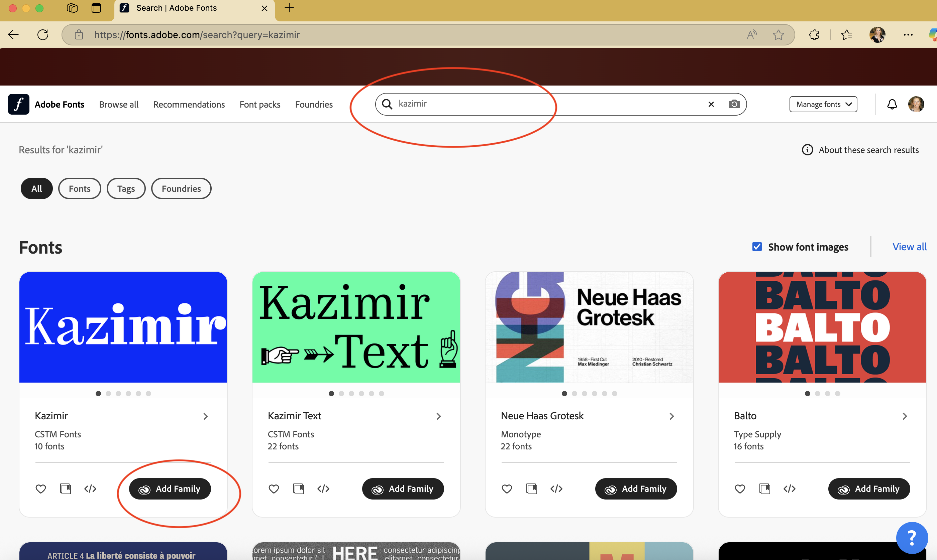
Task: Open the blue Kazimir preview image
Action: [x=123, y=327]
